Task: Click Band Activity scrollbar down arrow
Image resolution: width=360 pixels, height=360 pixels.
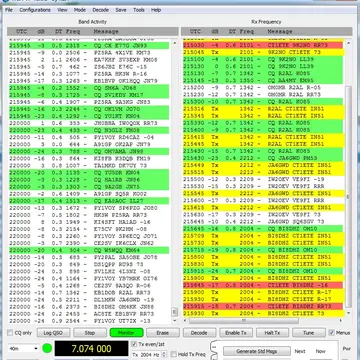Action: [x=174, y=320]
